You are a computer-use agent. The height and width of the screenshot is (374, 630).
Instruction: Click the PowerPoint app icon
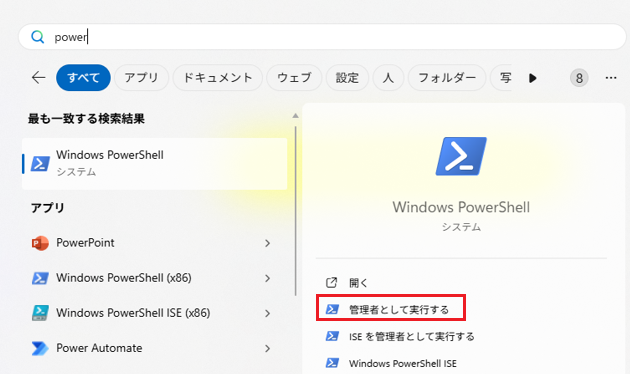[x=40, y=243]
